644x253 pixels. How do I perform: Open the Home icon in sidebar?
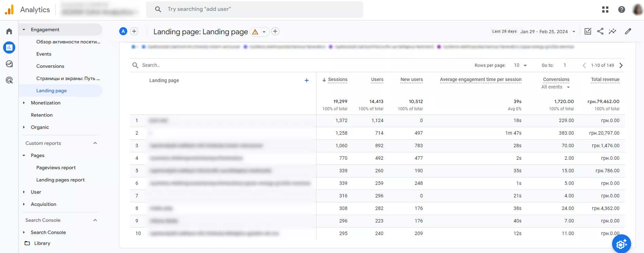[x=9, y=31]
